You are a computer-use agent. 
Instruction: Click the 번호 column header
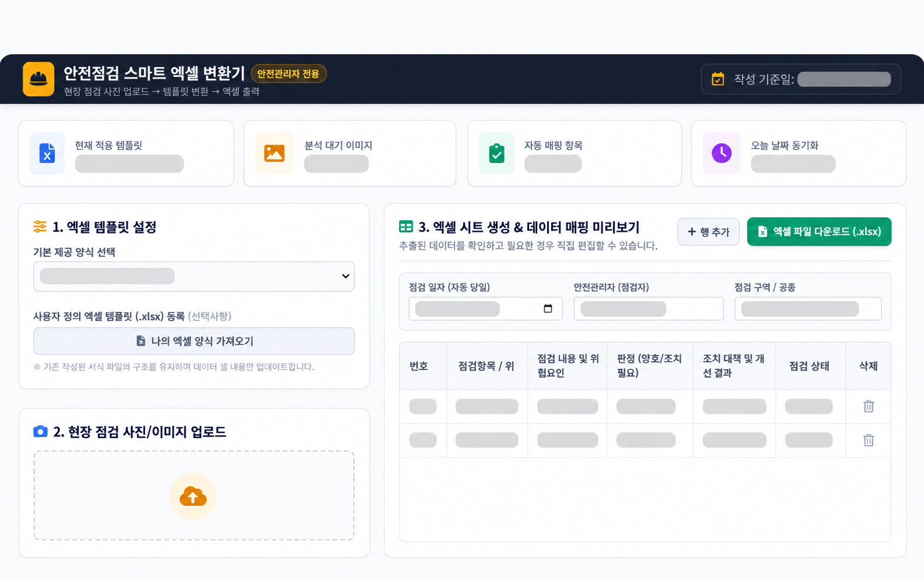[423, 366]
